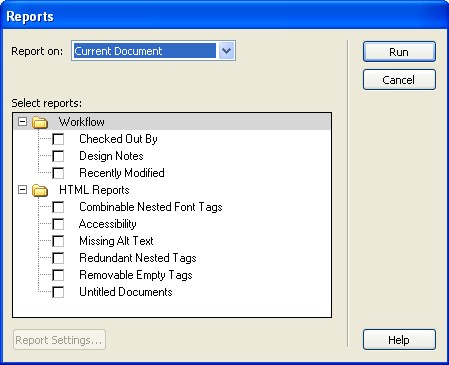The image size is (449, 365).
Task: Enable Removable Empty Tags checkbox
Action: pos(58,275)
